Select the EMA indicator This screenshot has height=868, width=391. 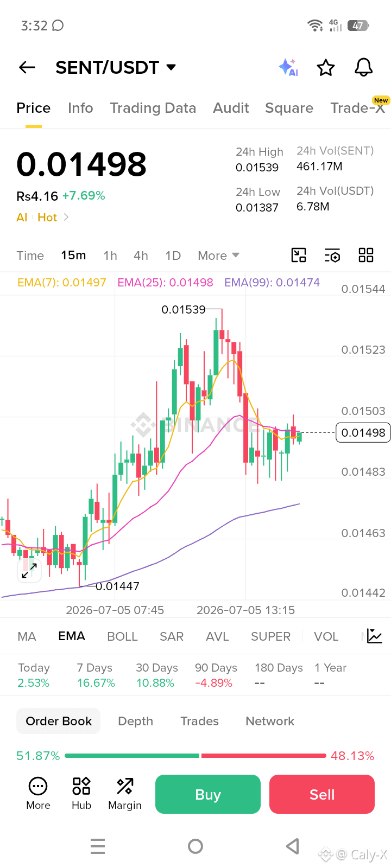72,636
